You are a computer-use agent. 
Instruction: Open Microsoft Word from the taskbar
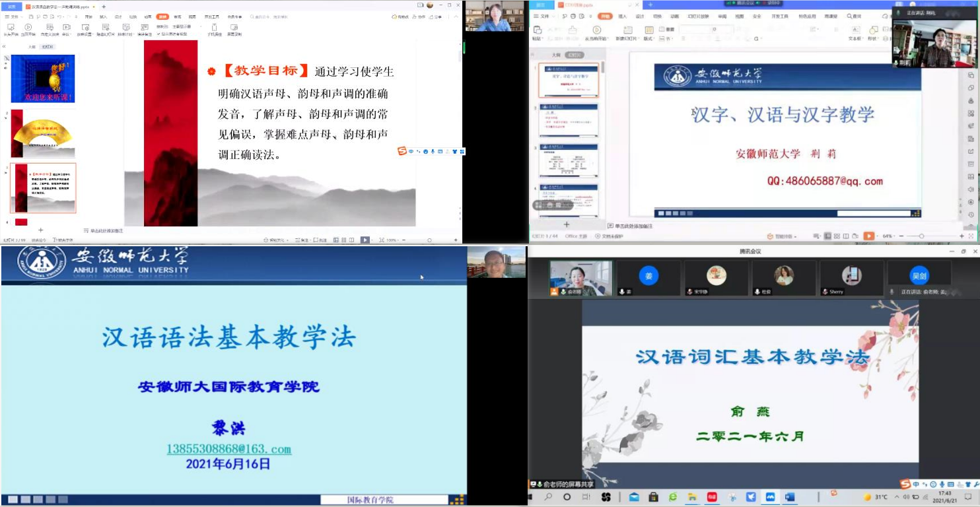[x=789, y=497]
